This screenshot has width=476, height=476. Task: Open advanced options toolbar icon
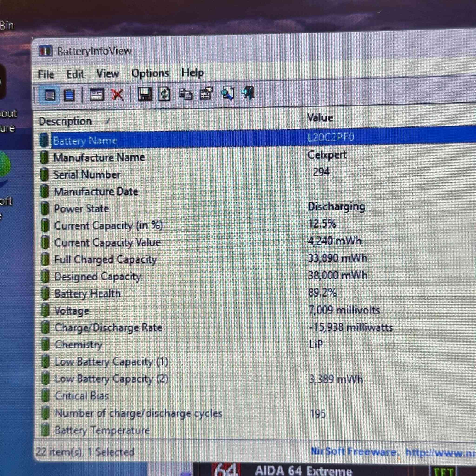click(206, 93)
